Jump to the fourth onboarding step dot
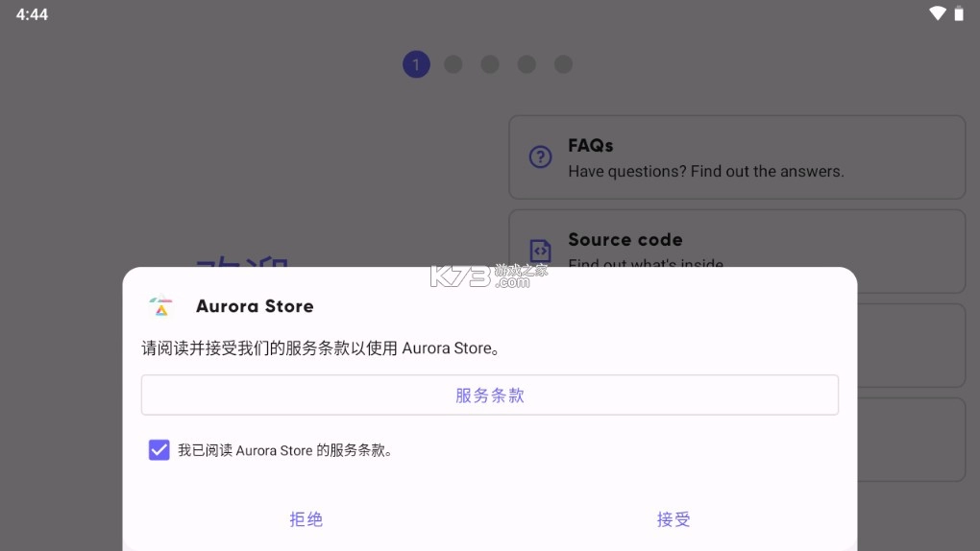Image resolution: width=980 pixels, height=551 pixels. (x=527, y=64)
